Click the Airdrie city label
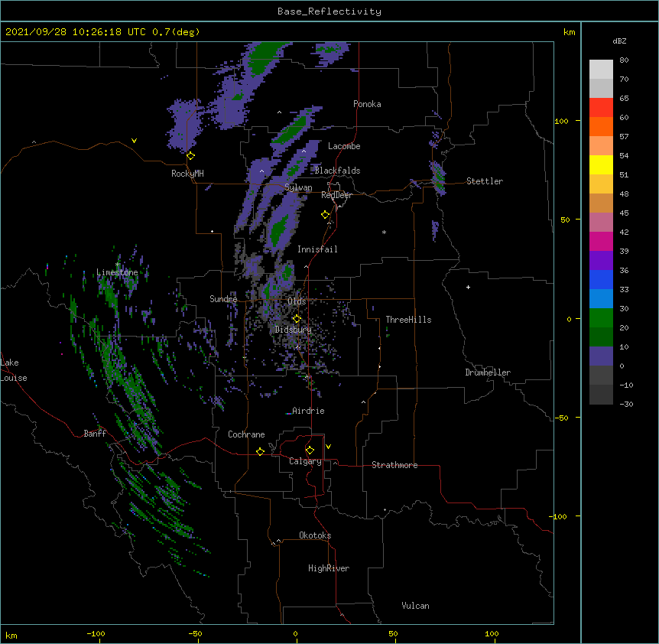 tap(309, 411)
